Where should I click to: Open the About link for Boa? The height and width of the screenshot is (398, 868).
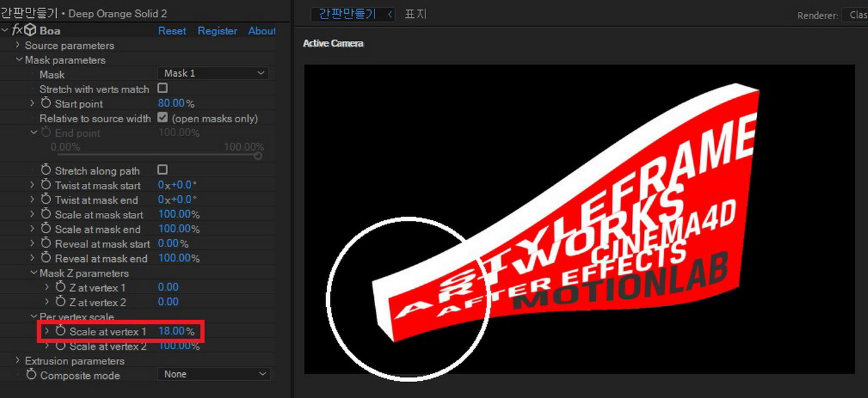coord(261,30)
